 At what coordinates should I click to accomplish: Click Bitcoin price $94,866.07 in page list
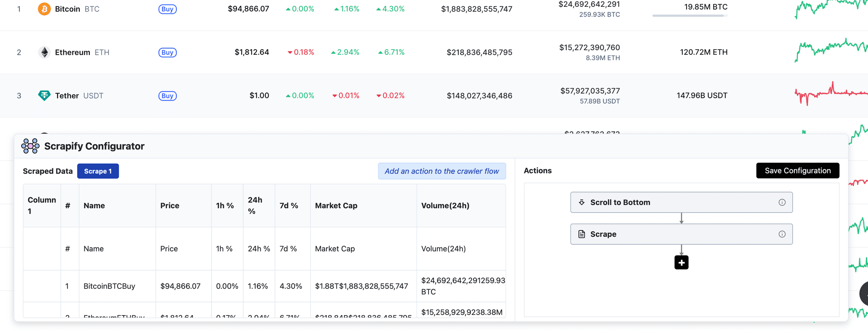click(248, 9)
